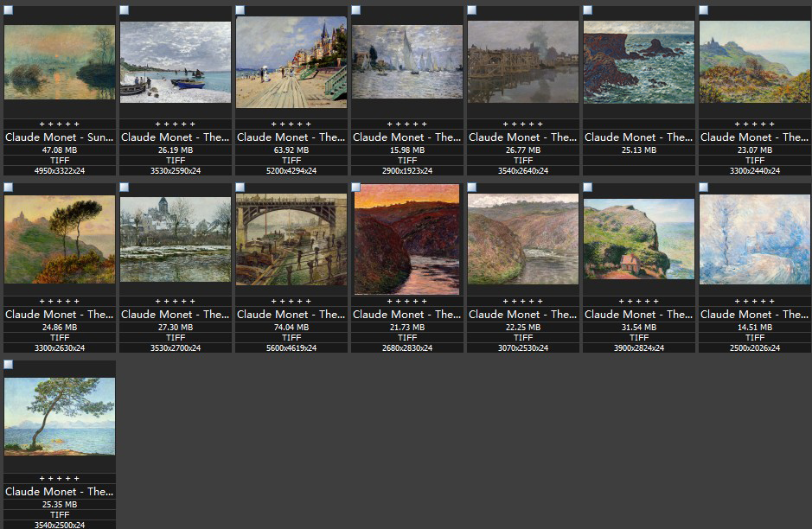This screenshot has height=529, width=812.
Task: Rate the 31.54 MB image using its stars
Action: click(x=639, y=302)
